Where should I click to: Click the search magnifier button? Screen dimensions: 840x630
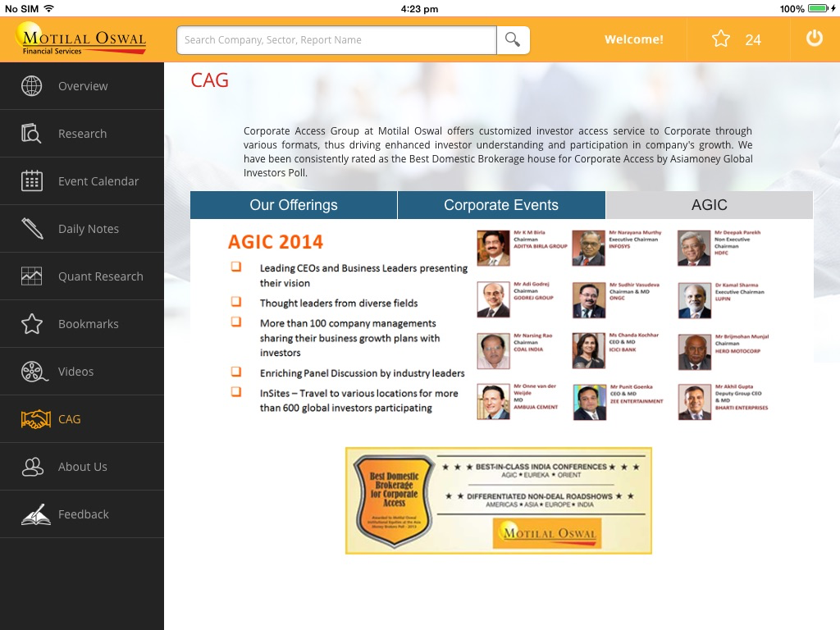pos(514,40)
